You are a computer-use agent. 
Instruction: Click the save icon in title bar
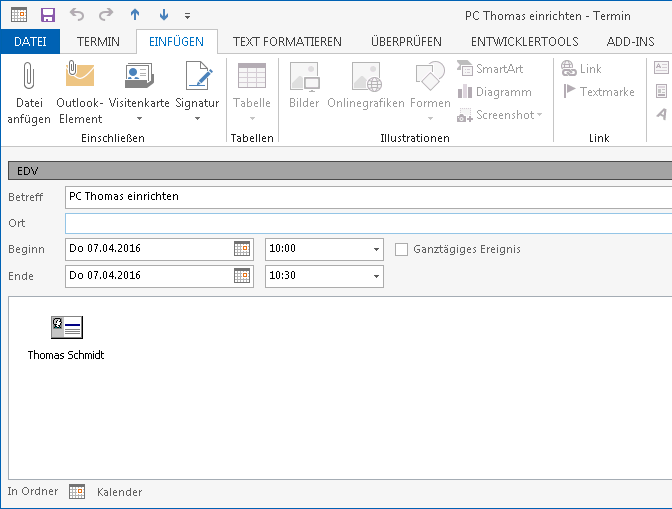47,15
